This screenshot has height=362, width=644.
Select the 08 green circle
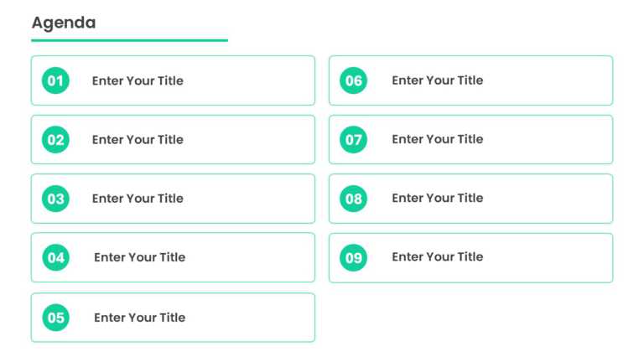(x=353, y=199)
